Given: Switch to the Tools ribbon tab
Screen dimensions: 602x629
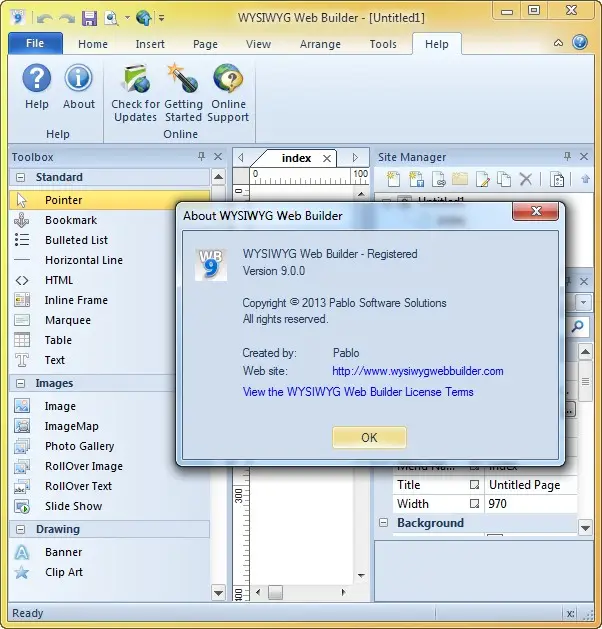Looking at the screenshot, I should click(383, 44).
